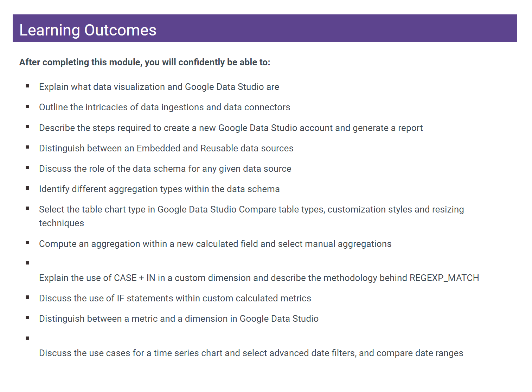
Task: Click the 'After completing this module' intro sentence
Action: pyautogui.click(x=145, y=62)
